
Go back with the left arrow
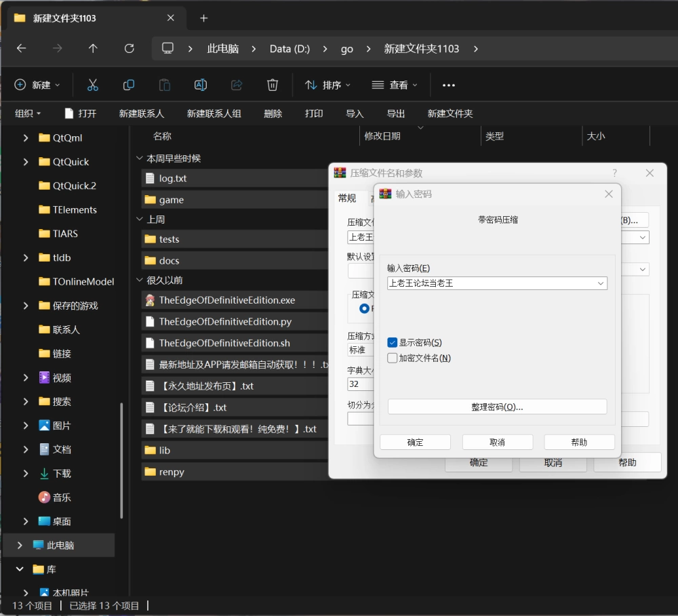(21, 48)
